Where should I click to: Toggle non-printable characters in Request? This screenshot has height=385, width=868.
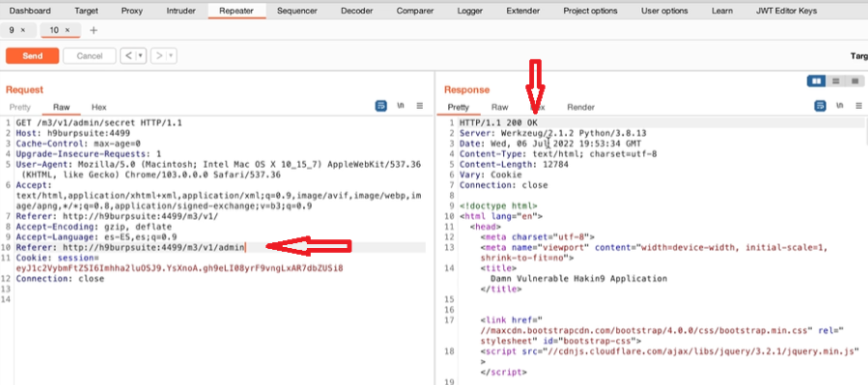[401, 106]
